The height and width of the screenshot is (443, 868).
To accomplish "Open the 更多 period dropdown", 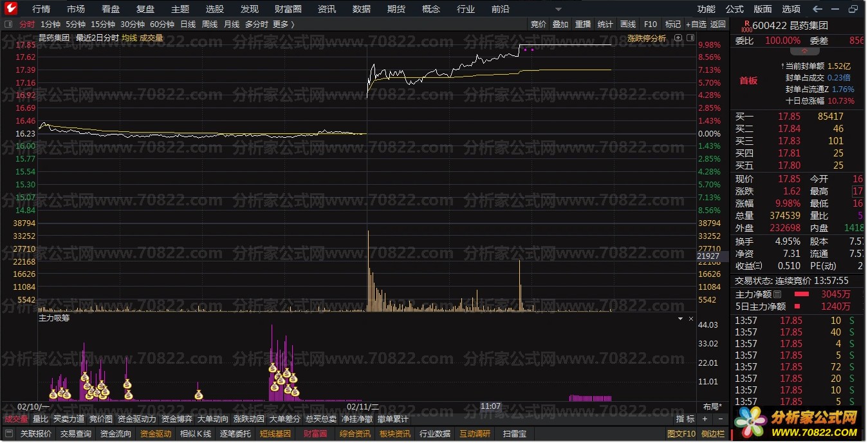I will tap(284, 24).
